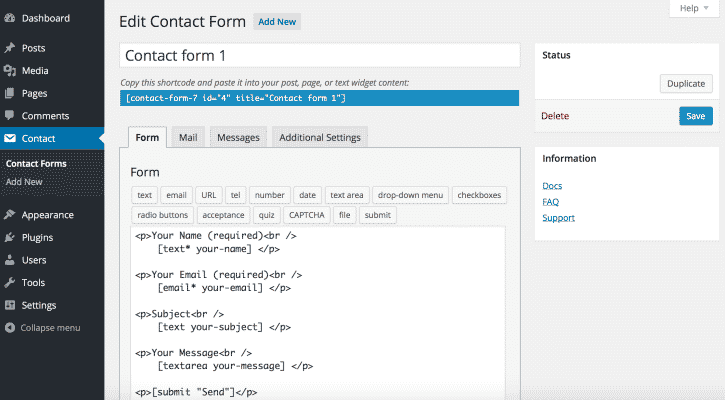Image resolution: width=725 pixels, height=400 pixels.
Task: Open the Help dropdown
Action: 694,8
